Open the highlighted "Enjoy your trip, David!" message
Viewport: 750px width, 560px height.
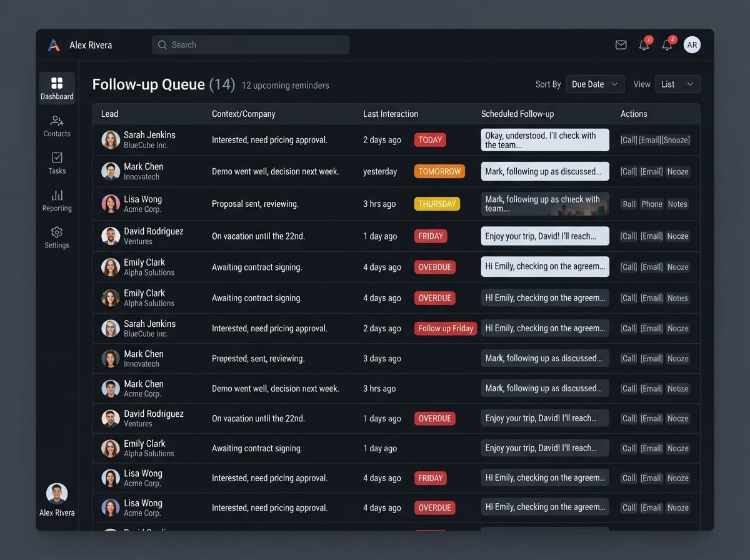point(545,236)
